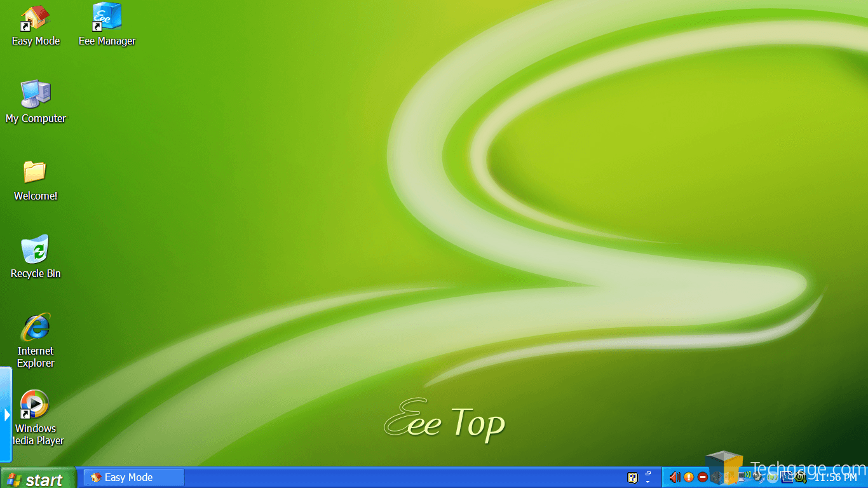Click the green NVIDIA tray icon

[x=800, y=478]
